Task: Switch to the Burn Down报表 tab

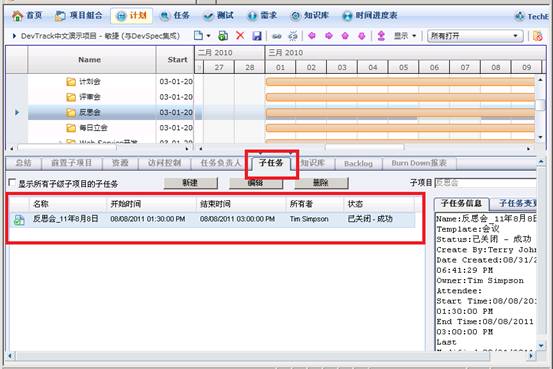Action: click(x=419, y=163)
